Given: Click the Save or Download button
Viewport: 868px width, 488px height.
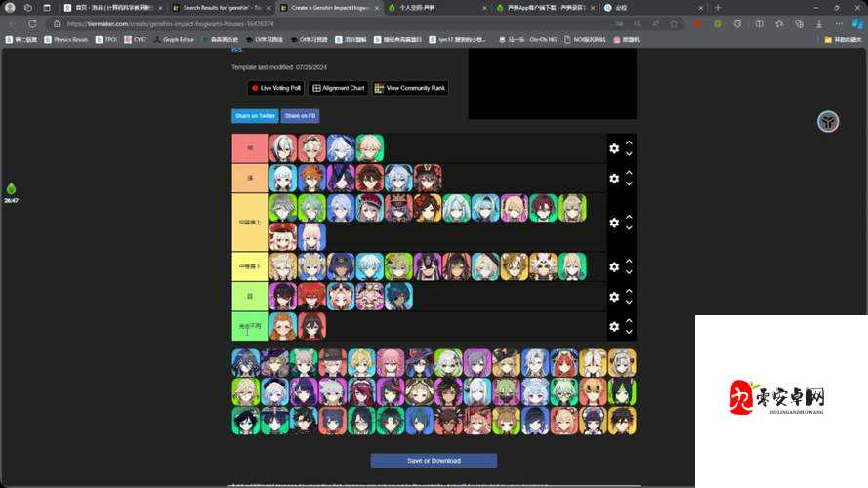Looking at the screenshot, I should point(434,461).
